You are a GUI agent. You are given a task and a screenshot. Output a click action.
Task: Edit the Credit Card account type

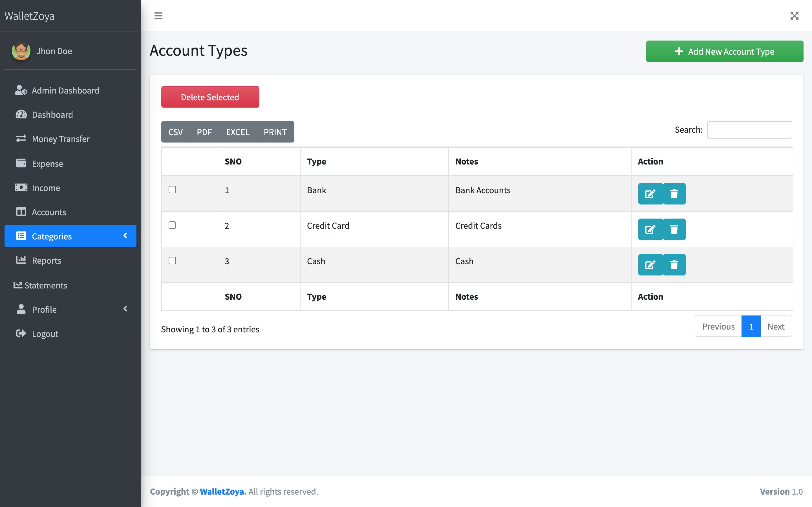tap(650, 229)
